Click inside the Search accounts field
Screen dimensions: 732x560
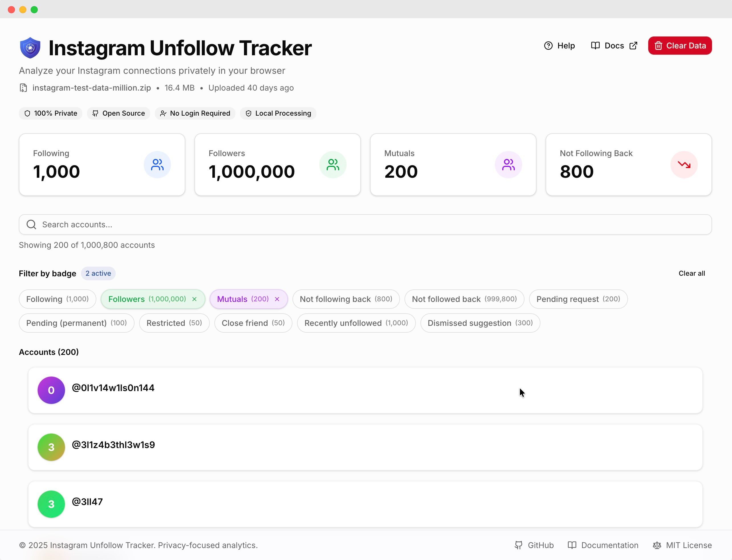[200, 224]
